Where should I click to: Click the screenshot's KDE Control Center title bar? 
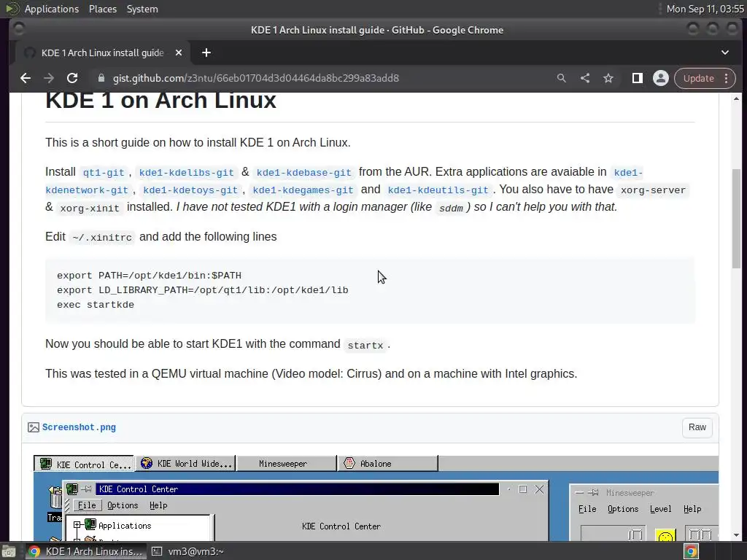(x=298, y=489)
